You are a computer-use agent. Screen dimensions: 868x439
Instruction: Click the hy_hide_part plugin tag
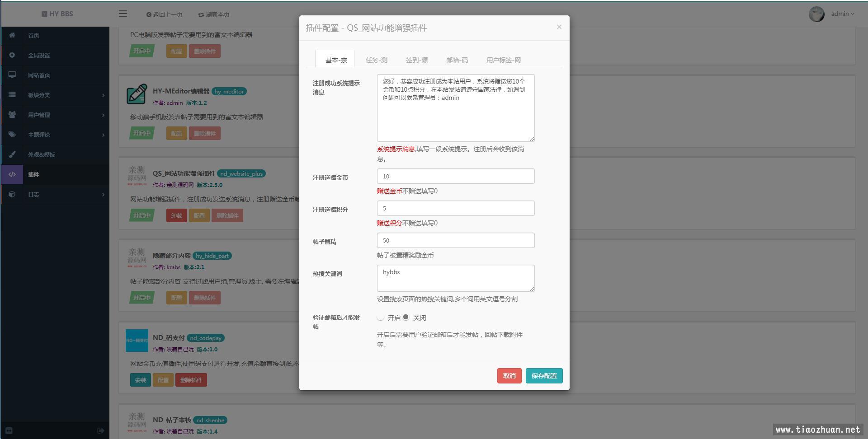coord(212,256)
